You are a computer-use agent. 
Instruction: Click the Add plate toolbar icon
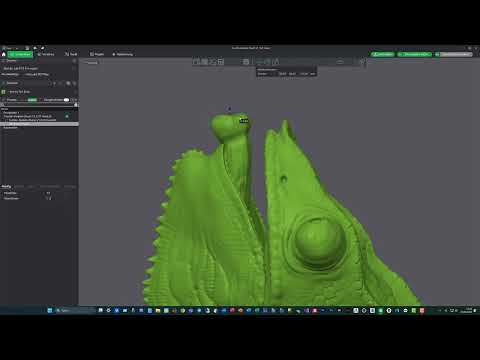[x=204, y=62]
